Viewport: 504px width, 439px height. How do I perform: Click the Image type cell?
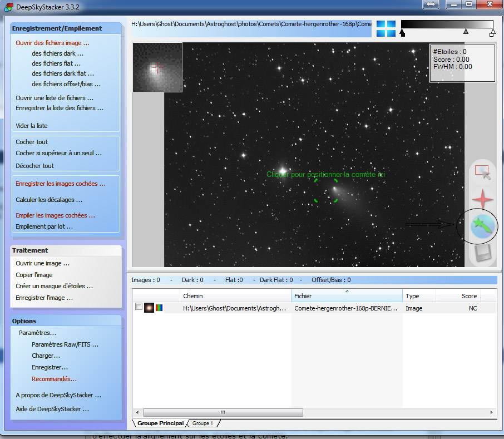[x=414, y=308]
